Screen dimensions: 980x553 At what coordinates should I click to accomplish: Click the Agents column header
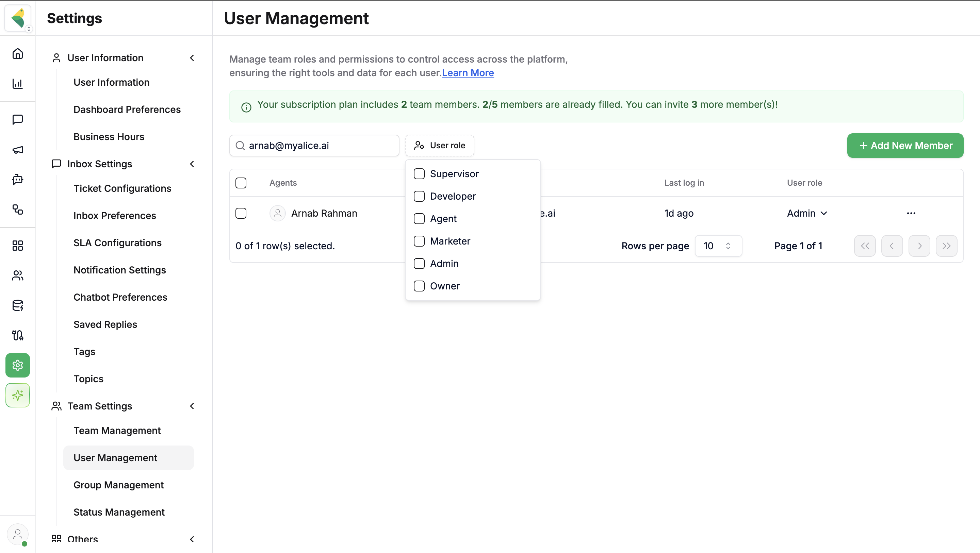283,183
